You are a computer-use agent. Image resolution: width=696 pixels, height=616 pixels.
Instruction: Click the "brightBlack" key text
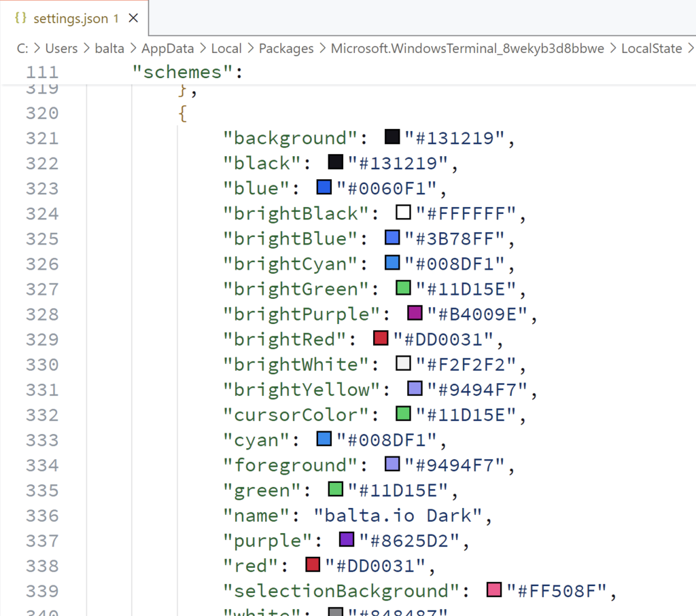click(296, 214)
